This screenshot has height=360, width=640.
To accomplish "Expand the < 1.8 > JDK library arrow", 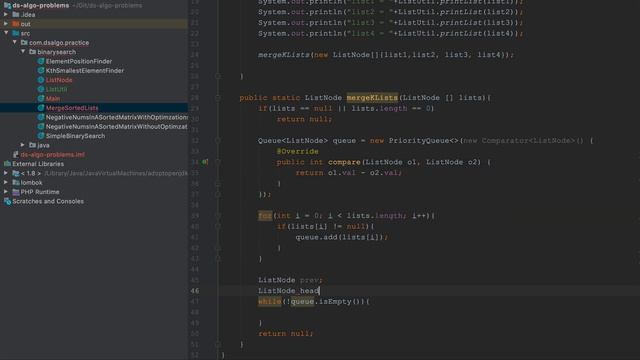I will click(x=6, y=173).
